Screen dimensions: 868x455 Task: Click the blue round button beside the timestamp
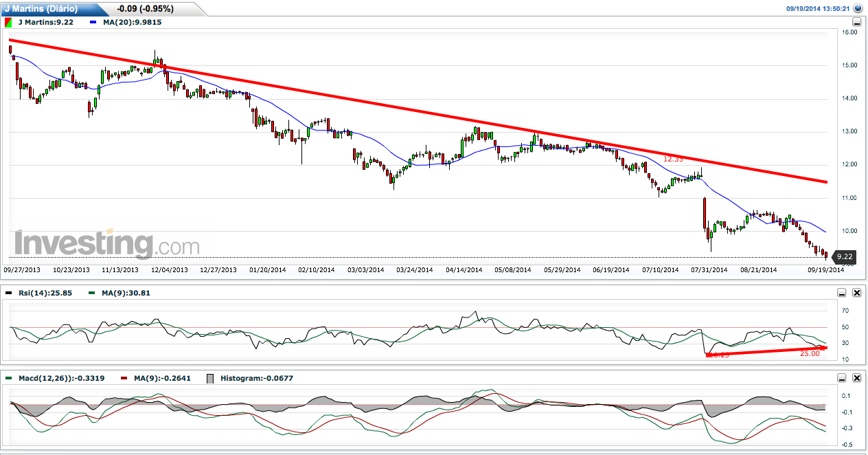pos(858,8)
